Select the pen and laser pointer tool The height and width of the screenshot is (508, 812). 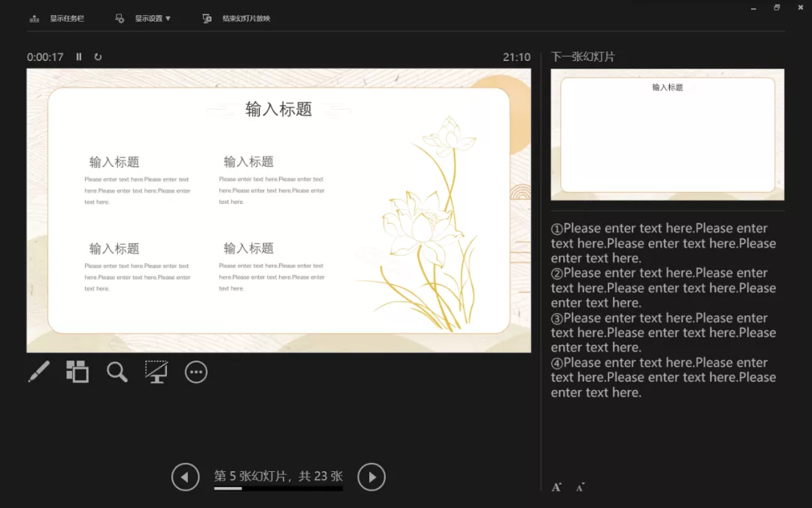[x=39, y=372]
